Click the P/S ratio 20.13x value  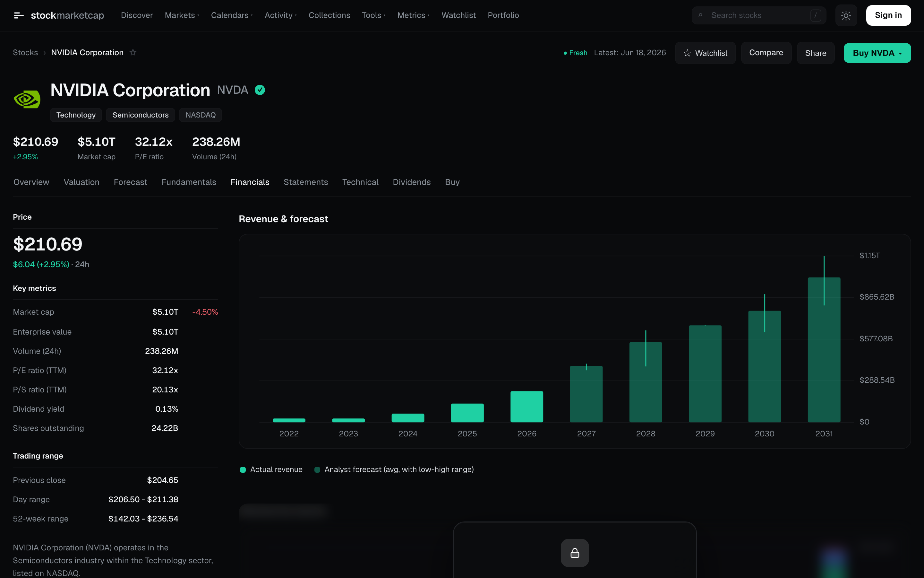165,390
